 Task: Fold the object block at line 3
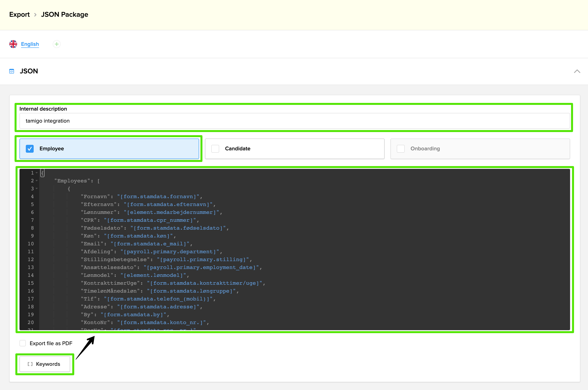pyautogui.click(x=37, y=189)
